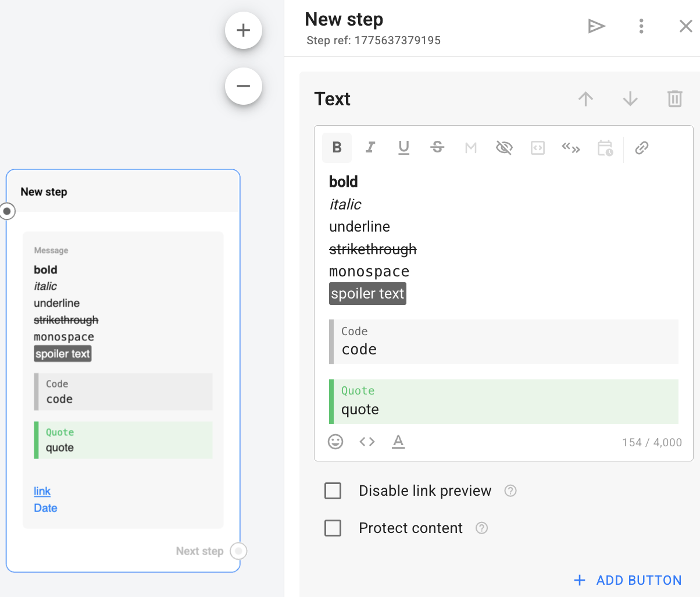
Task: Open three-dot more options menu
Action: tap(641, 26)
